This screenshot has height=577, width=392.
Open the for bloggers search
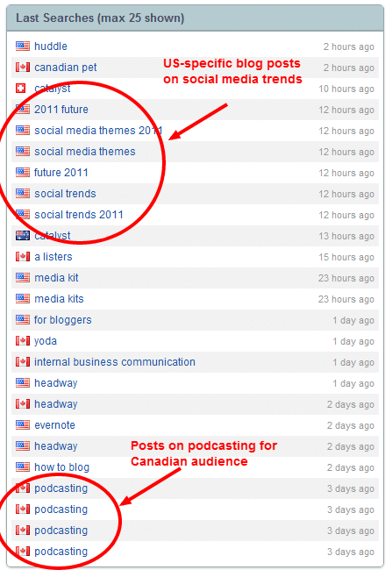click(62, 320)
